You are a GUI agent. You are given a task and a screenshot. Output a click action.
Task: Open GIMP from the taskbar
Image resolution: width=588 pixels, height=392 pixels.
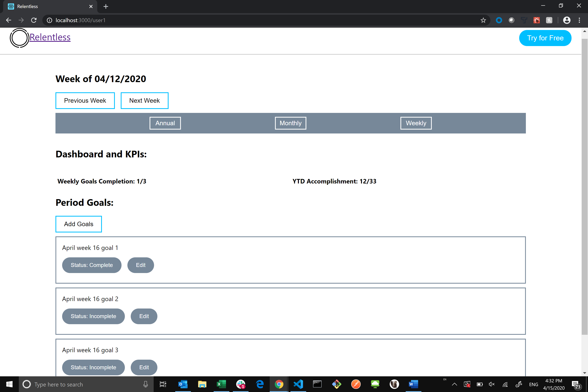tap(394, 384)
